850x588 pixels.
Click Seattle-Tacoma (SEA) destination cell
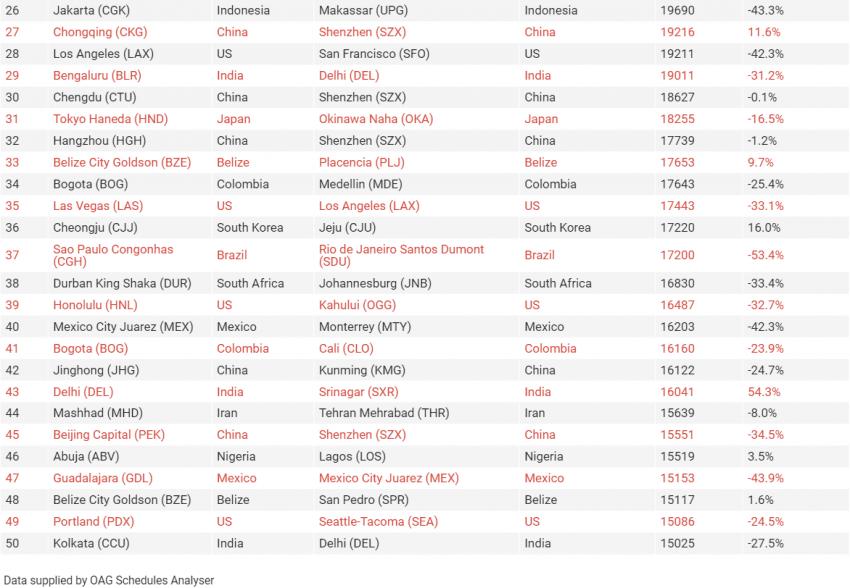(x=378, y=521)
